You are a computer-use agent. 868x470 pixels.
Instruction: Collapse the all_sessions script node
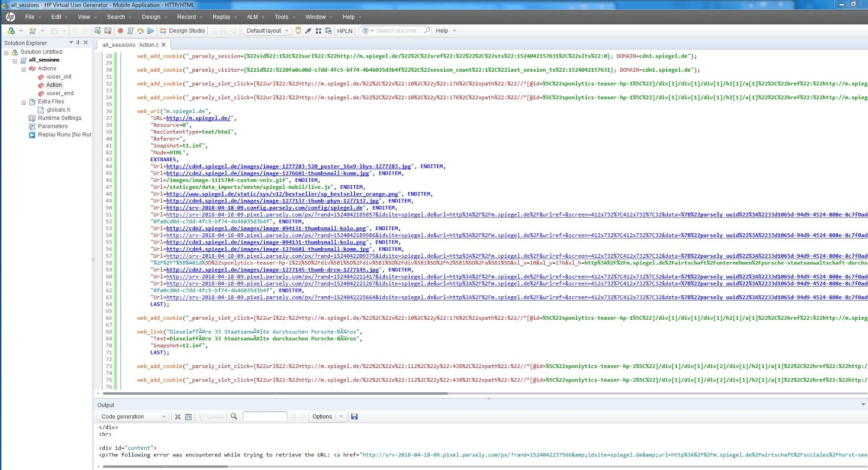tap(15, 61)
